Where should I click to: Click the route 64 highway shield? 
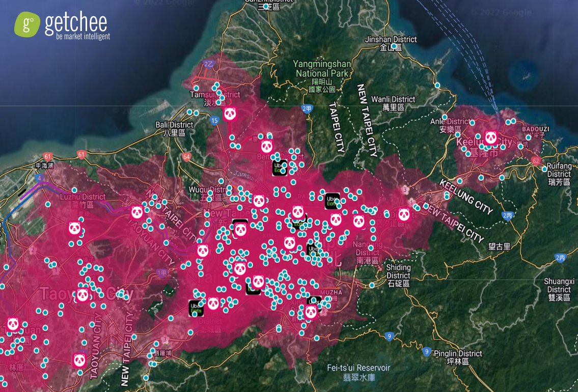(186, 157)
